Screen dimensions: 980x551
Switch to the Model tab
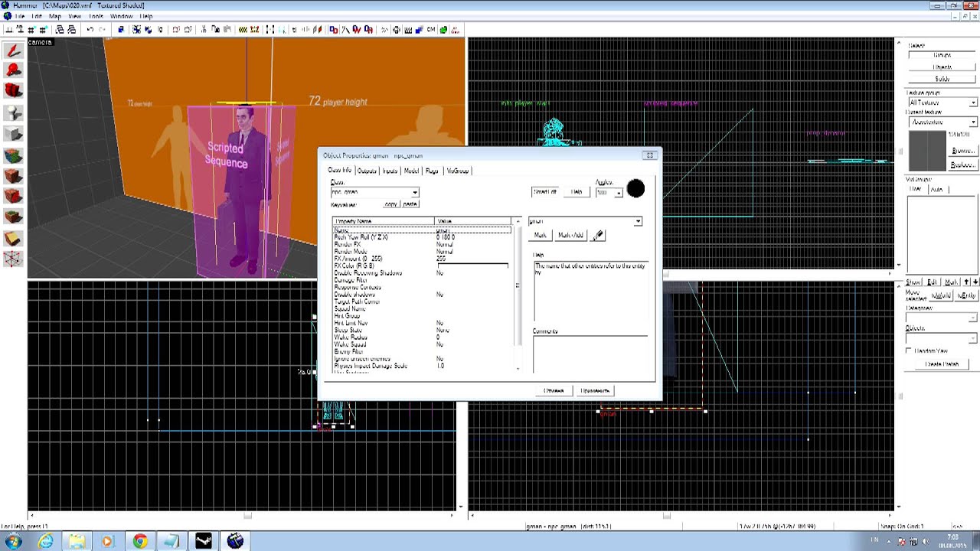point(411,171)
